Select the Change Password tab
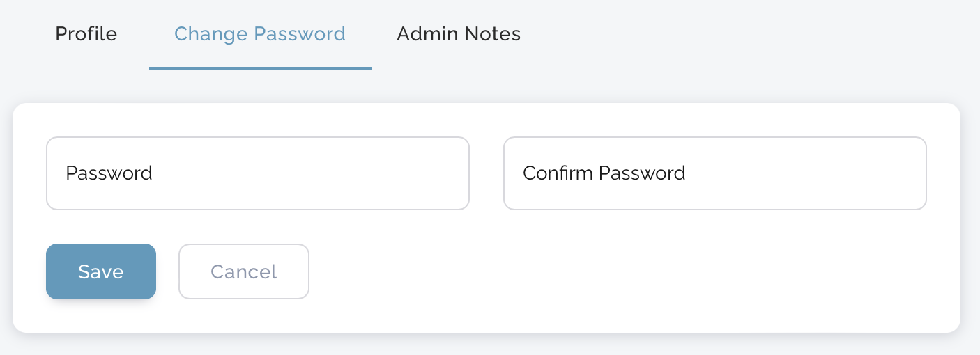 click(x=260, y=34)
